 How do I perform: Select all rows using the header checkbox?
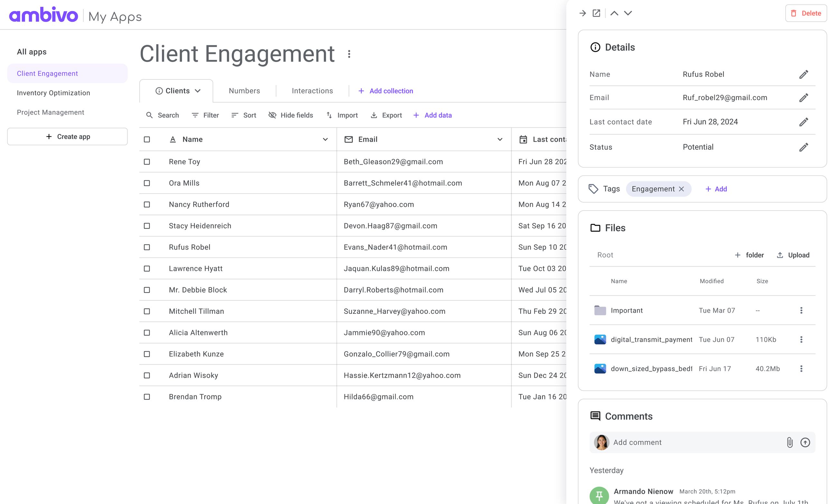click(147, 139)
